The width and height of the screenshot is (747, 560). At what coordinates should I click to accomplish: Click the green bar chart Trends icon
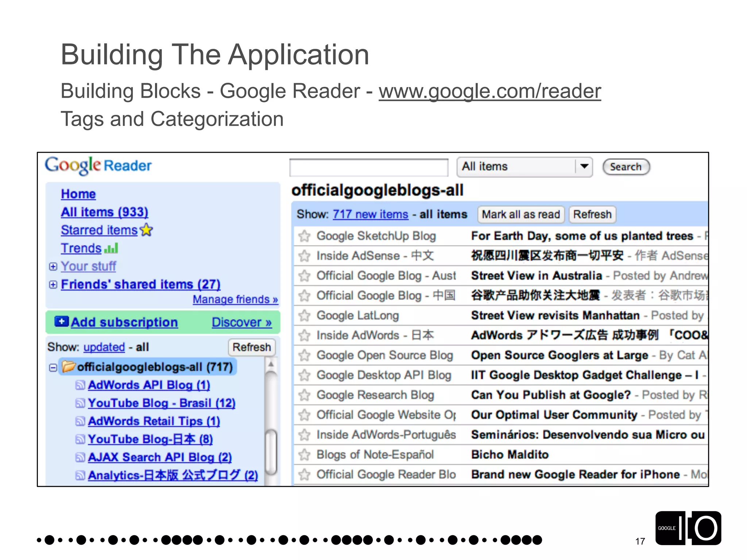111,248
